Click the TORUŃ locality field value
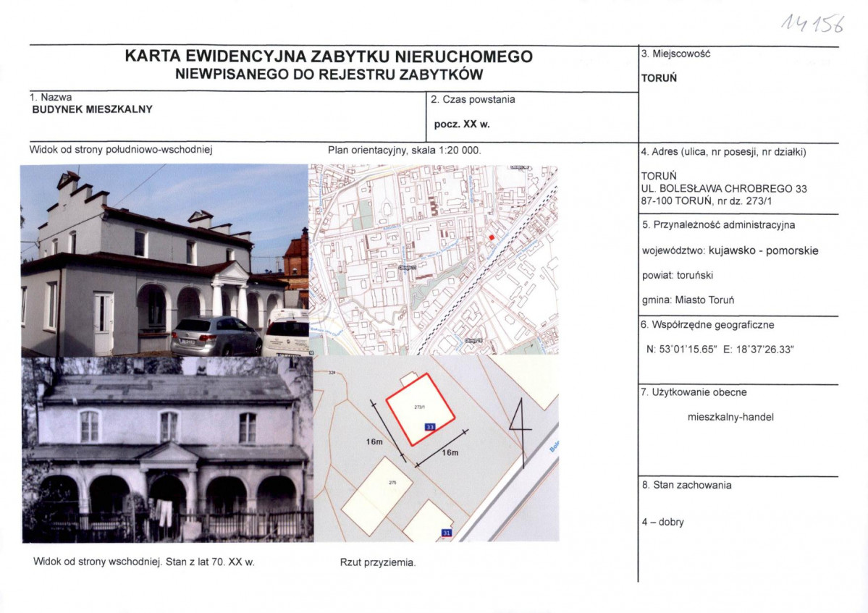Viewport: 868px width, 613px height. 659,79
